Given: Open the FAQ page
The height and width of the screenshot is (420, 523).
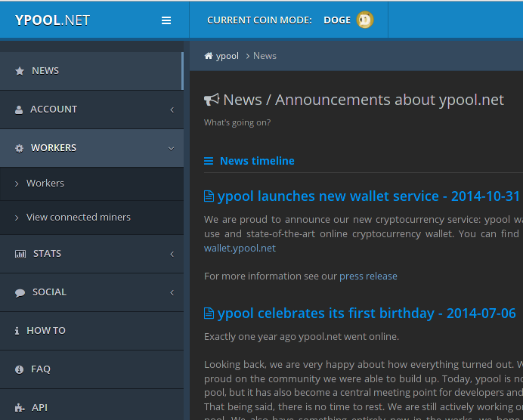Looking at the screenshot, I should click(91, 369).
